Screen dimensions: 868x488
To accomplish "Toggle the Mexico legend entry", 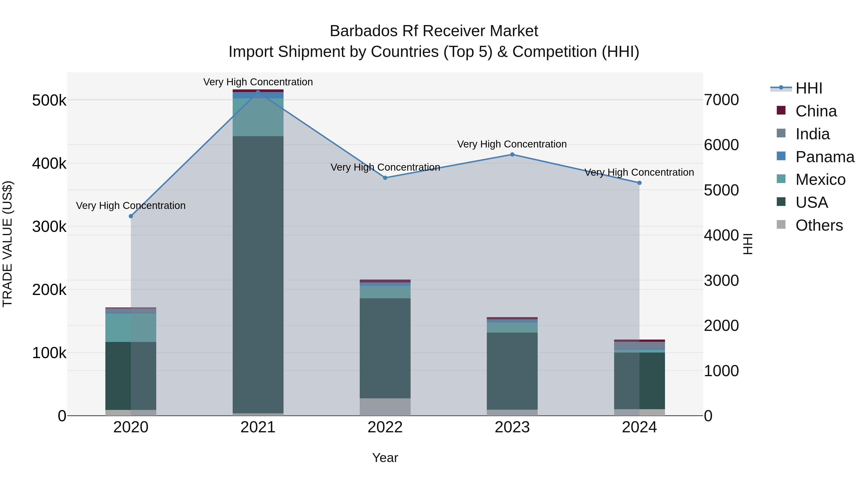I will pyautogui.click(x=811, y=180).
